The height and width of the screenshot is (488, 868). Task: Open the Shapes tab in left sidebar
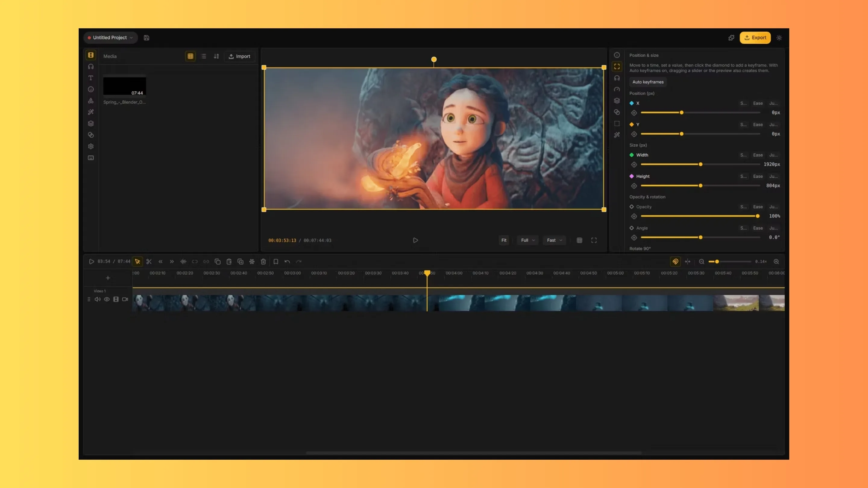91,101
